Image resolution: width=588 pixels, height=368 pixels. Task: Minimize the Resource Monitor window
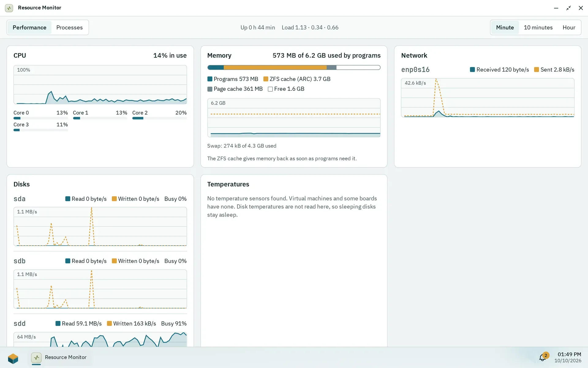click(x=556, y=8)
